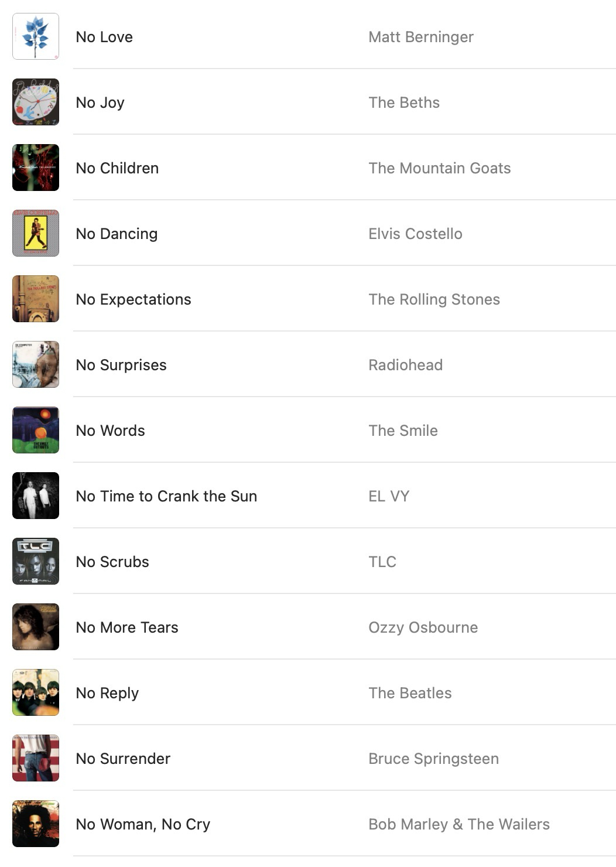Click the No Words album artwork

click(x=36, y=430)
